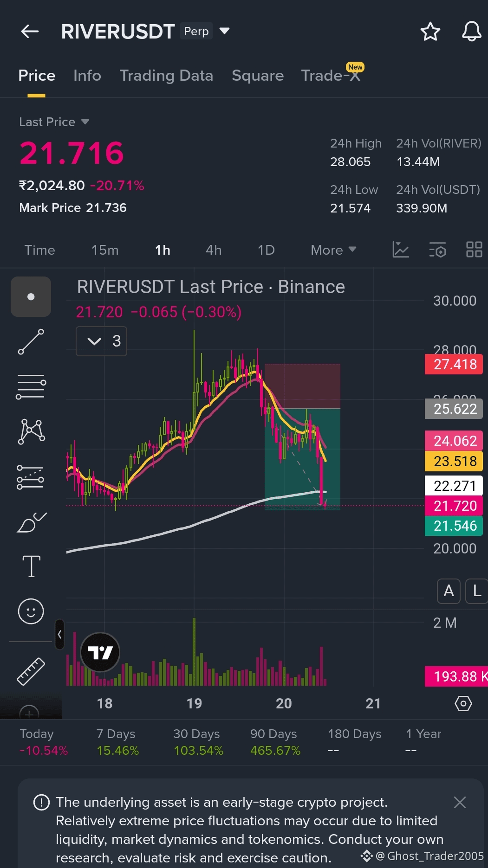This screenshot has width=488, height=868.
Task: Open the Trade-X tab
Action: (x=331, y=76)
